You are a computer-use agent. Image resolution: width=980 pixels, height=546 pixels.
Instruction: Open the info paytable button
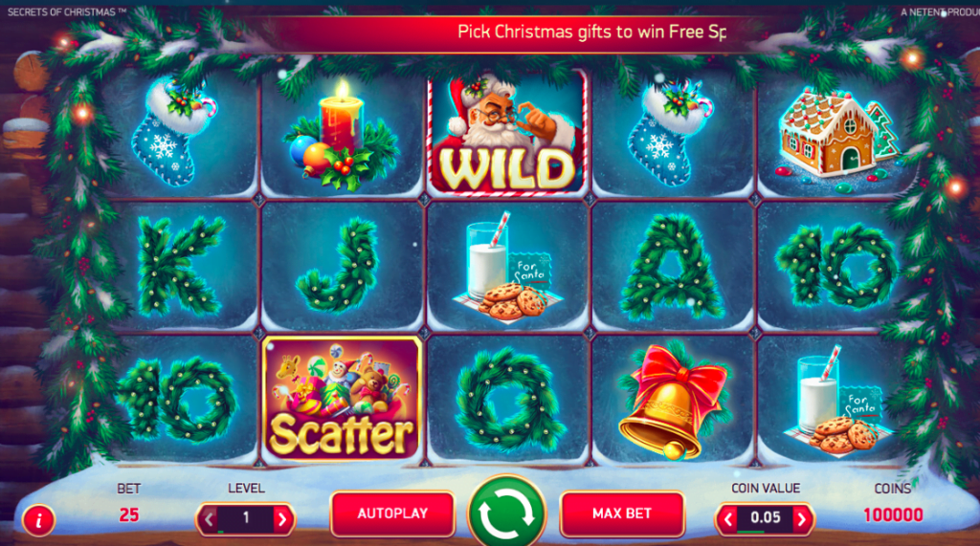point(38,520)
